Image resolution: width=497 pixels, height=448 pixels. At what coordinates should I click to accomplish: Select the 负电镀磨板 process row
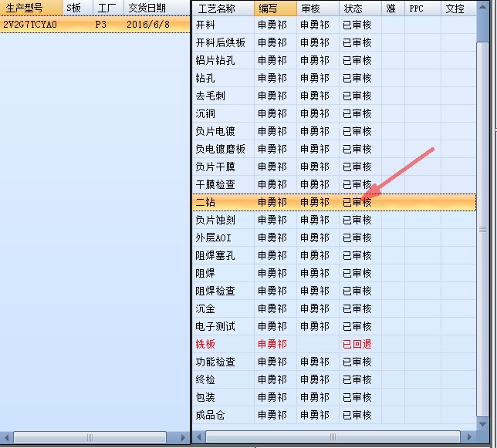click(334, 149)
